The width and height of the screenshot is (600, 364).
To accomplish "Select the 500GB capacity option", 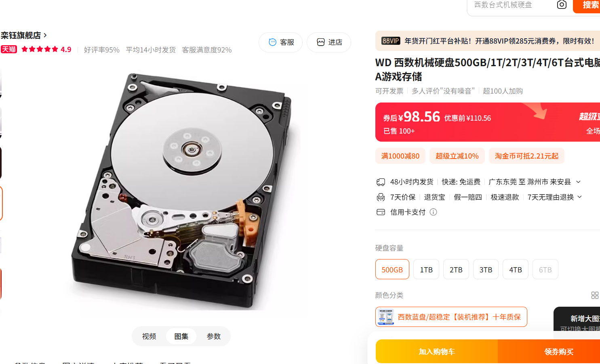I will [392, 269].
